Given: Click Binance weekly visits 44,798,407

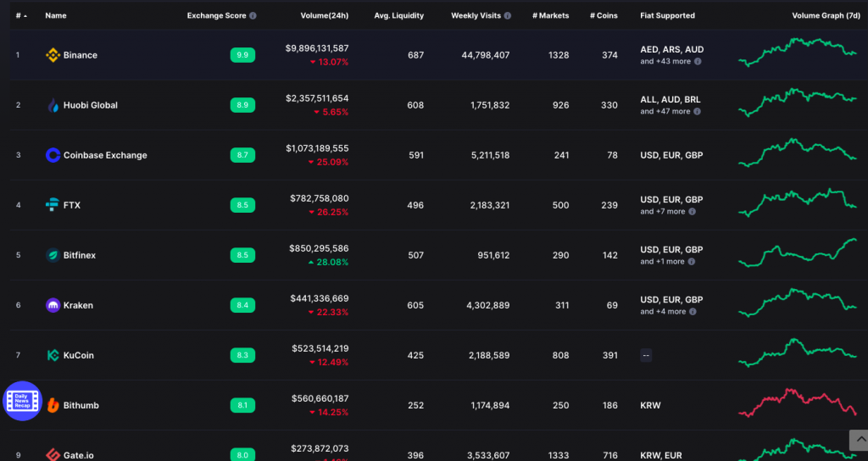Looking at the screenshot, I should (486, 55).
